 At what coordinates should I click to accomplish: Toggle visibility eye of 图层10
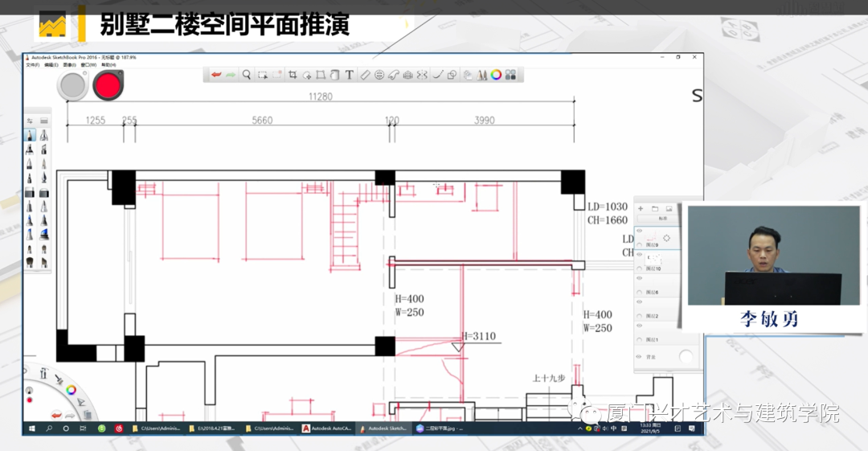[640, 254]
